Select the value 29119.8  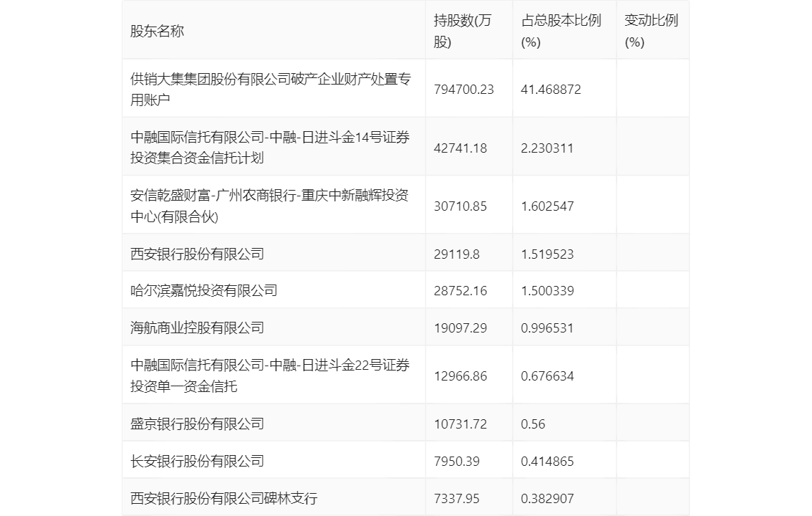click(x=457, y=254)
